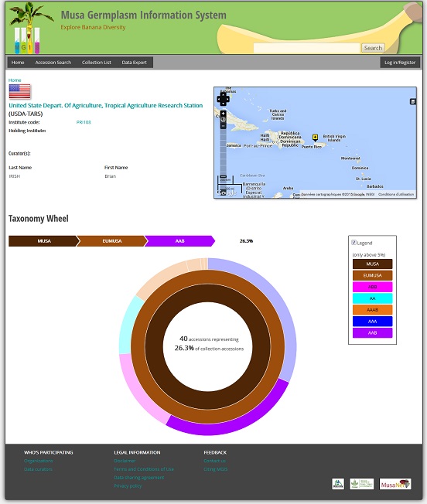
Task: Click the Search button in header
Action: tap(373, 48)
